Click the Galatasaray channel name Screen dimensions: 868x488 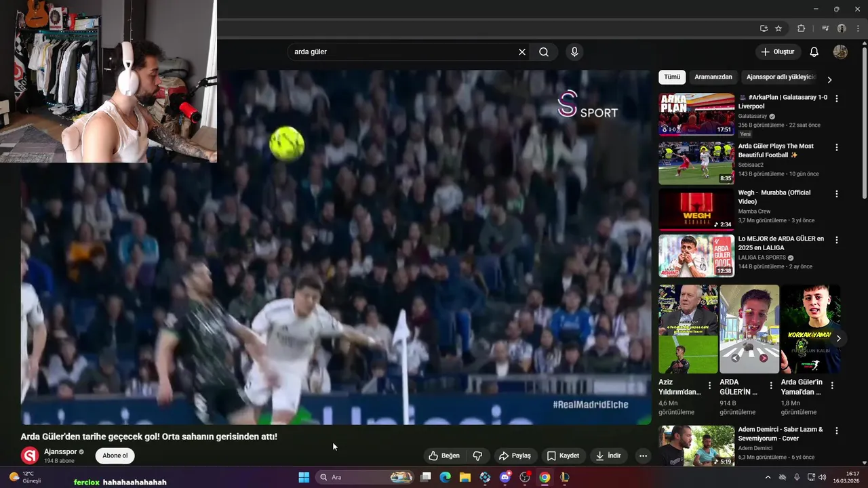[x=753, y=117]
